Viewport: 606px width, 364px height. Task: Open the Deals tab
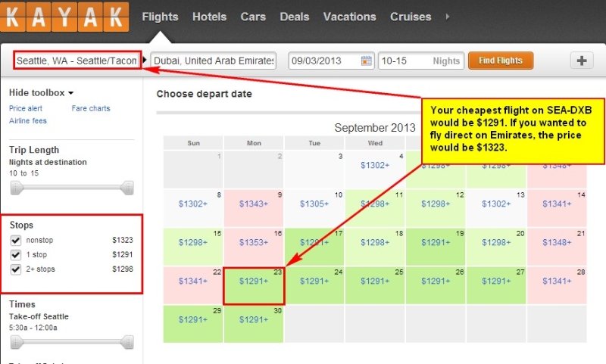click(295, 17)
